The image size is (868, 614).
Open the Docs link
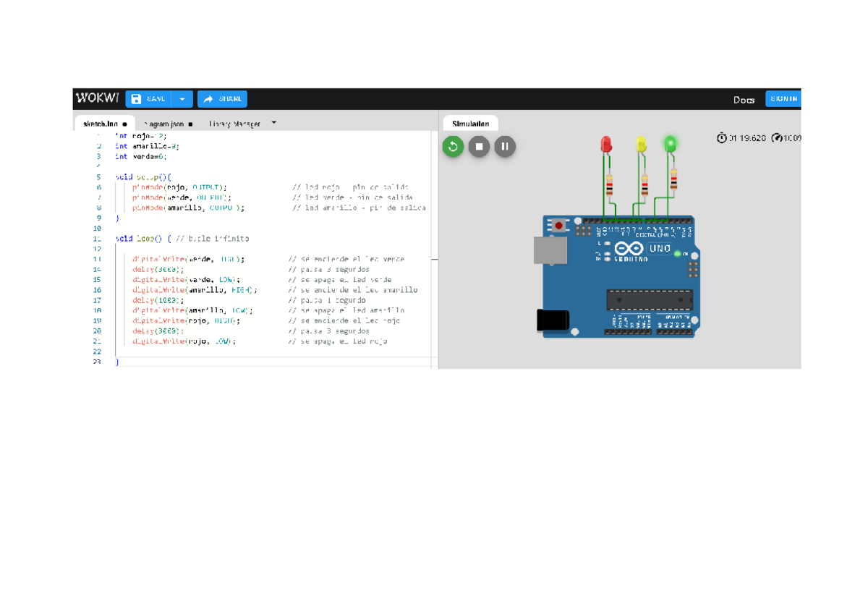[x=744, y=100]
